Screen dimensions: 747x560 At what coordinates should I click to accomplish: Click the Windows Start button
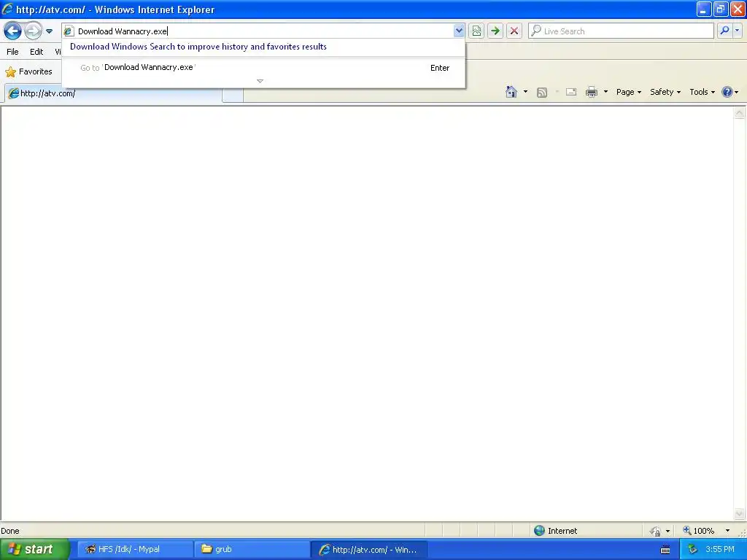click(34, 550)
